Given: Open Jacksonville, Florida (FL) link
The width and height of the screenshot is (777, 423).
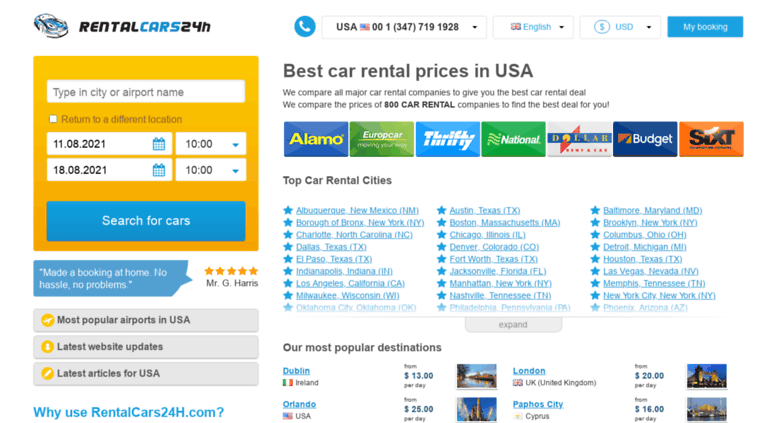Looking at the screenshot, I should tap(498, 271).
